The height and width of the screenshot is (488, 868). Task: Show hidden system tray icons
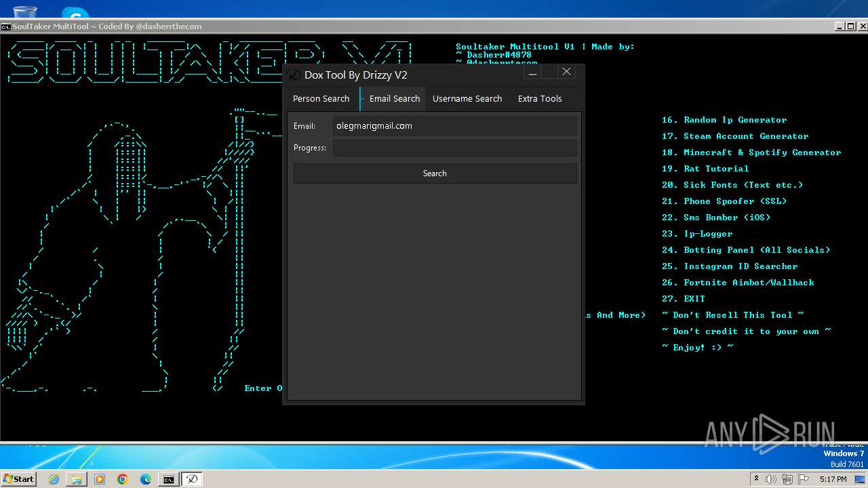tap(756, 479)
